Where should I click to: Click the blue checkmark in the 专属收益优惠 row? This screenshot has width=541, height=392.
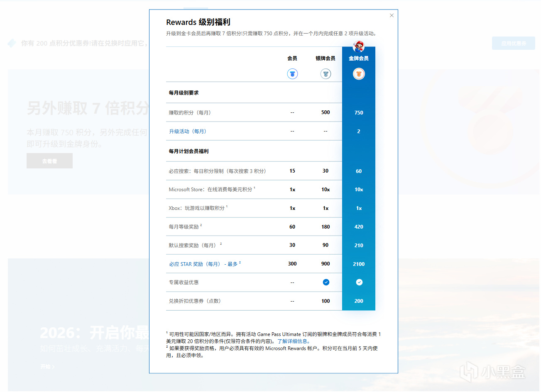click(326, 282)
